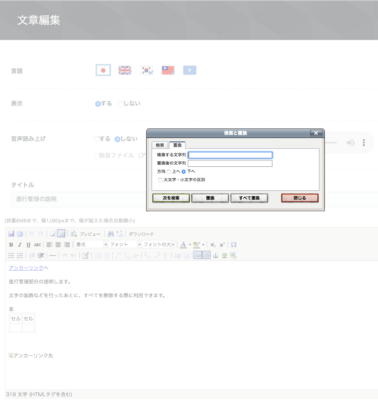
Task: Click the save floppy disk toolbar icon
Action: pos(11,234)
